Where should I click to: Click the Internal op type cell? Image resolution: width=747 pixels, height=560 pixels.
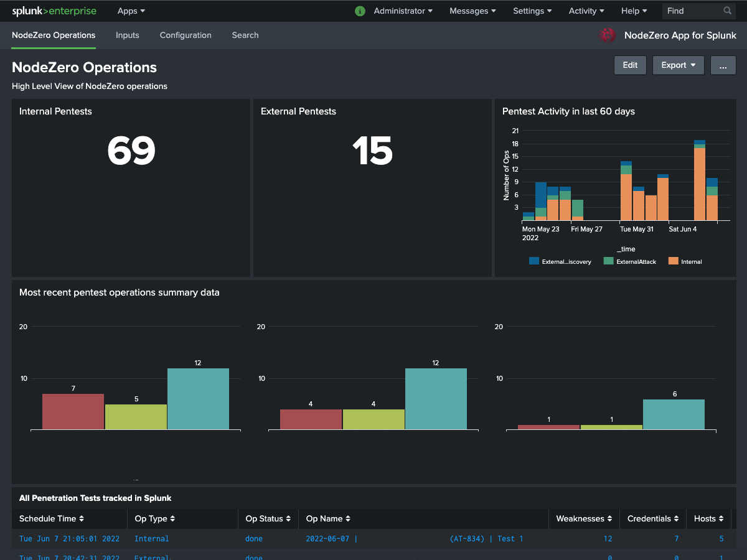coord(151,539)
